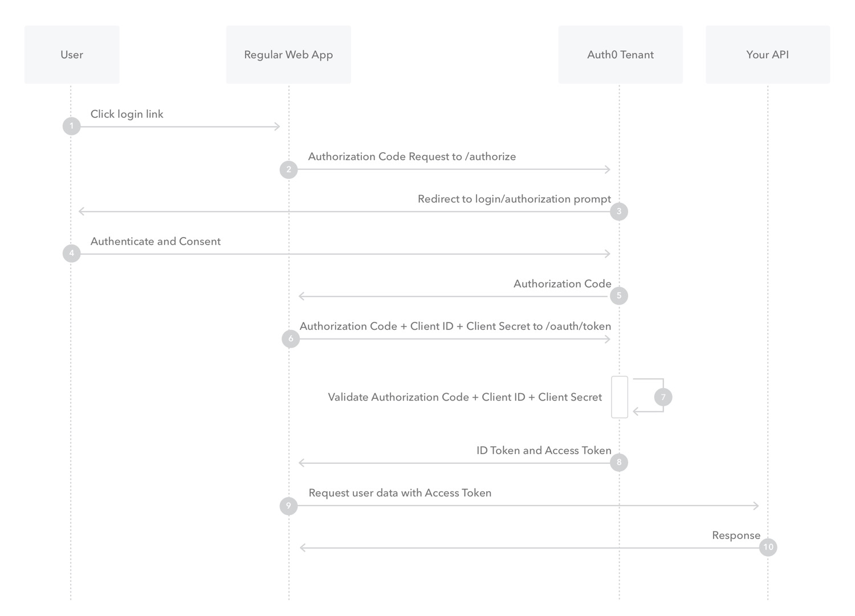Select the Your API participant box

click(x=768, y=55)
